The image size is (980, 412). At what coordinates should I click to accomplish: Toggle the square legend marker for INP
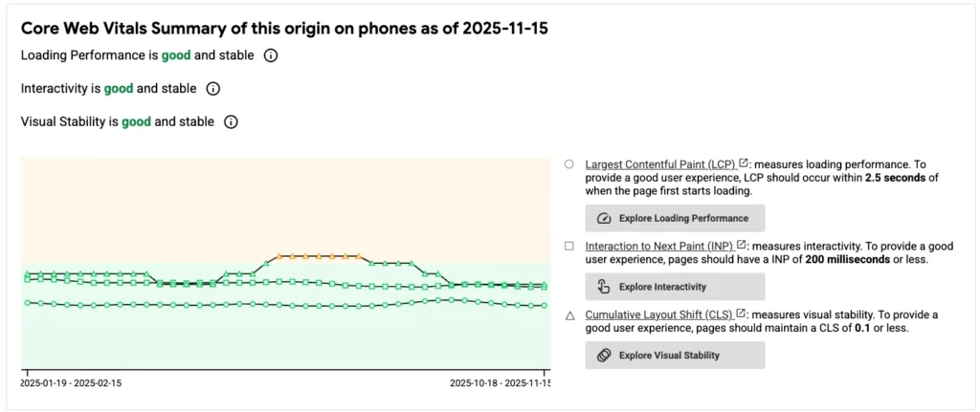(569, 246)
